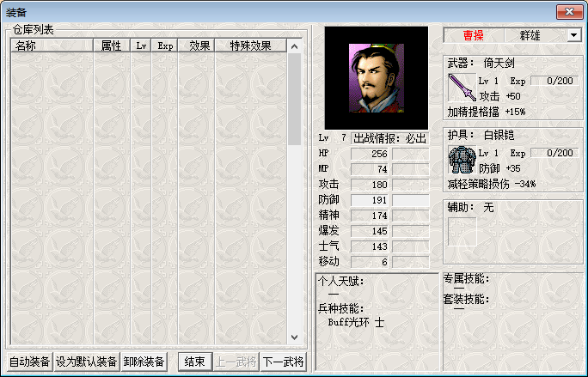
Task: Click the HP value 256
Action: (370, 154)
